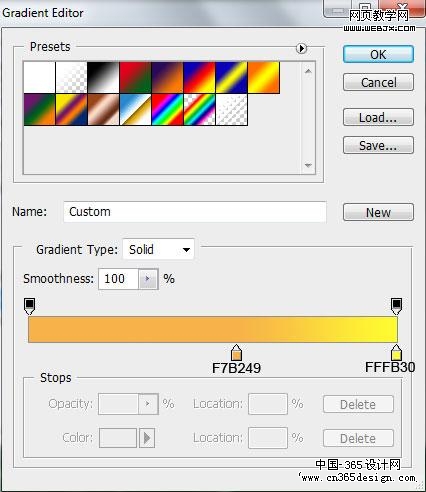The width and height of the screenshot is (426, 492).
Task: Pick the copper metallic gradient preset
Action: click(x=103, y=109)
